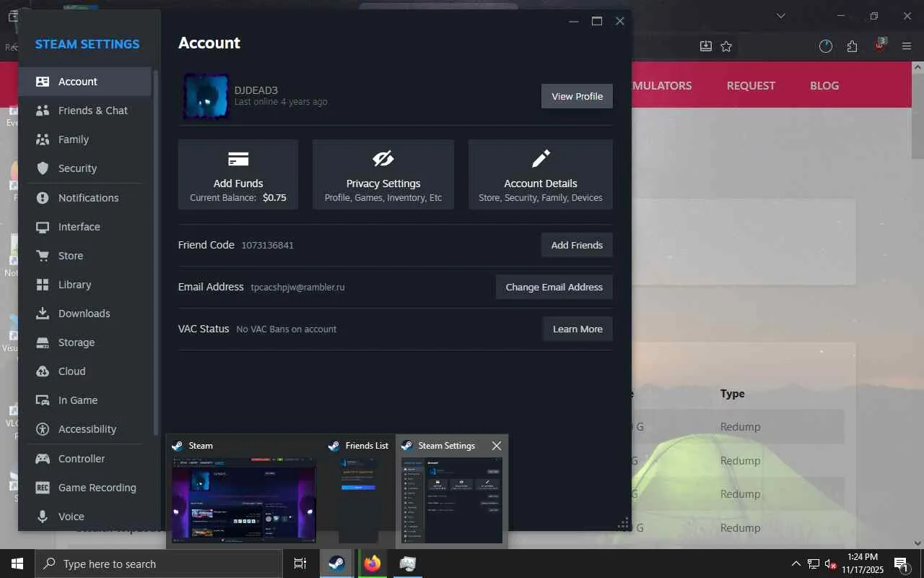
Task: Click the email tpcacshpjw@rambler.ru
Action: click(297, 287)
